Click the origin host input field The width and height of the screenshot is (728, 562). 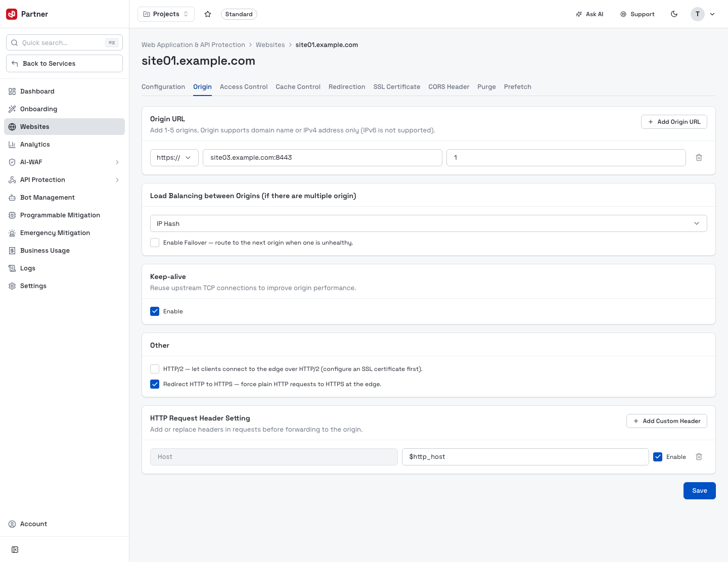pos(323,158)
